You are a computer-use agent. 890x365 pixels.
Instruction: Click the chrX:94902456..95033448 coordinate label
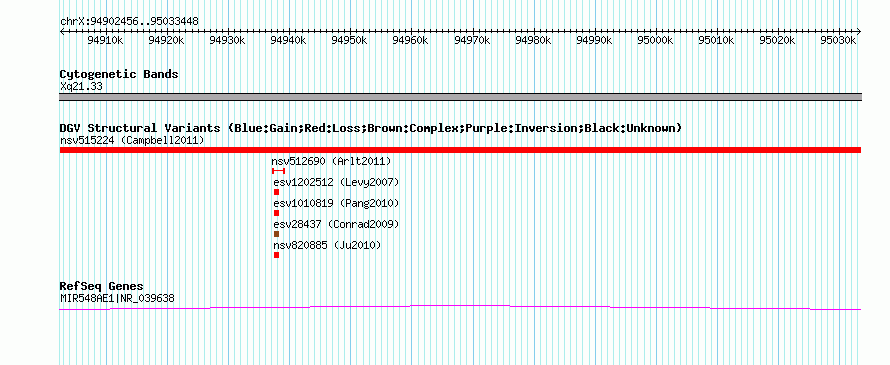(129, 22)
